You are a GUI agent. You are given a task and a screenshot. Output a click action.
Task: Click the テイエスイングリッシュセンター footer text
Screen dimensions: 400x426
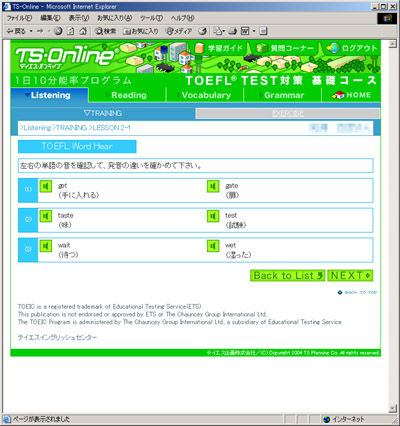pos(58,337)
